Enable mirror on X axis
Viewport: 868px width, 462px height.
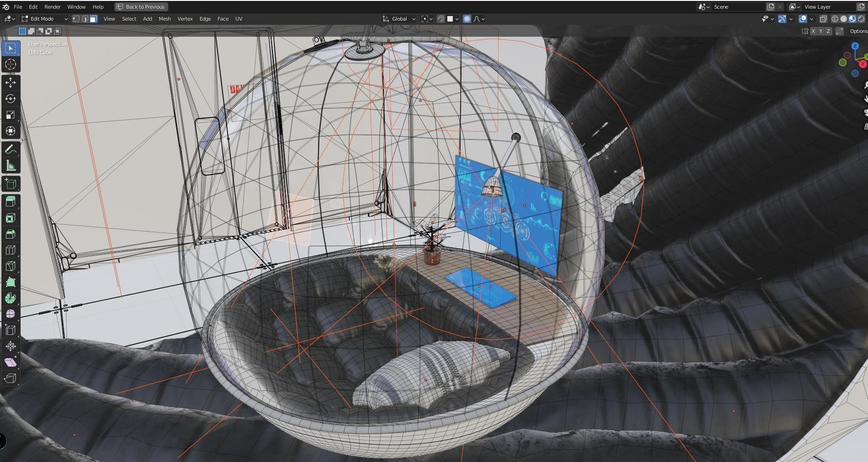pyautogui.click(x=813, y=31)
